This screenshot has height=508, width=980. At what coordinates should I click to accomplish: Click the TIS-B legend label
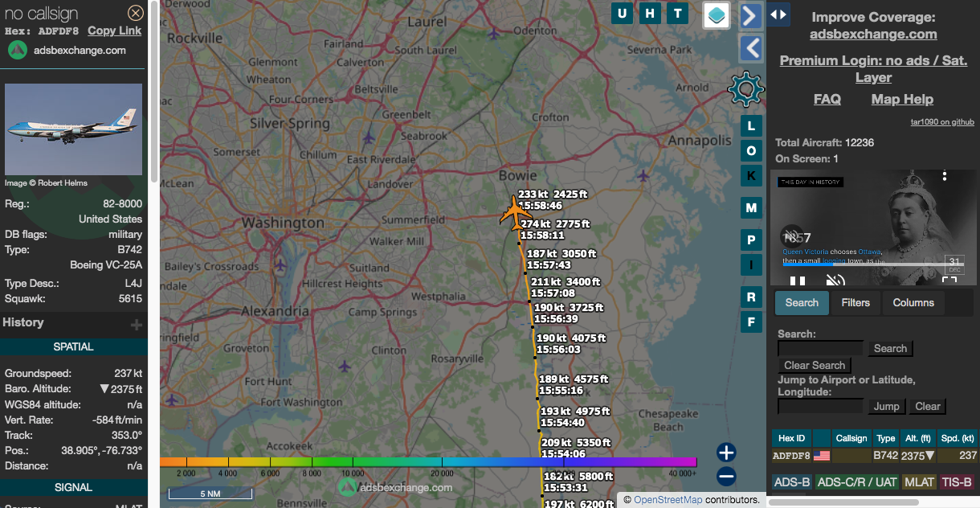[x=957, y=482]
